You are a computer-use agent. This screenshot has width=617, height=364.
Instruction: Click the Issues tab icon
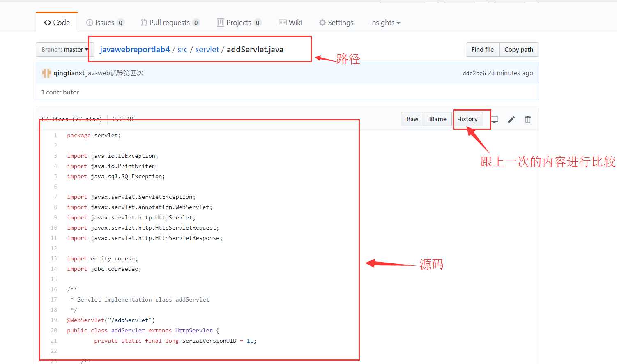pyautogui.click(x=90, y=23)
